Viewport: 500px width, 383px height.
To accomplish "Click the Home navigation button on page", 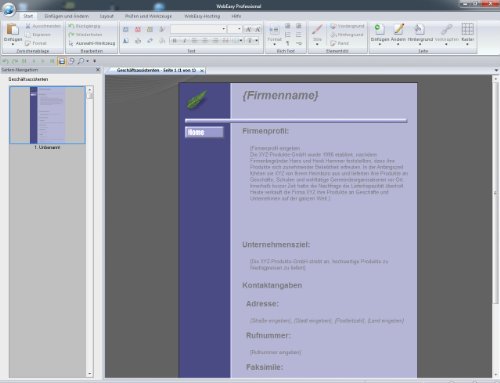I will (204, 132).
